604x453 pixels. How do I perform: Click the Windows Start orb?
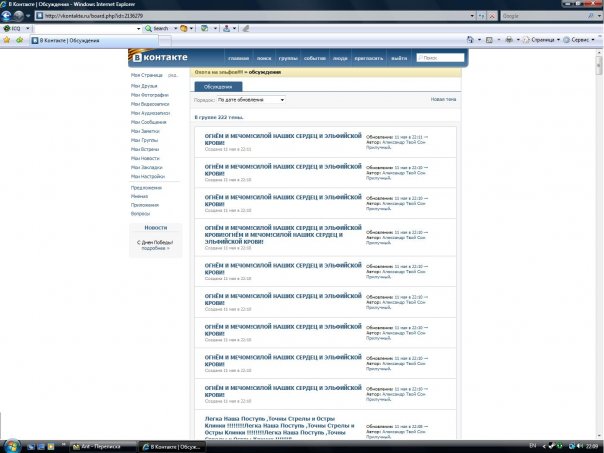pos(9,444)
